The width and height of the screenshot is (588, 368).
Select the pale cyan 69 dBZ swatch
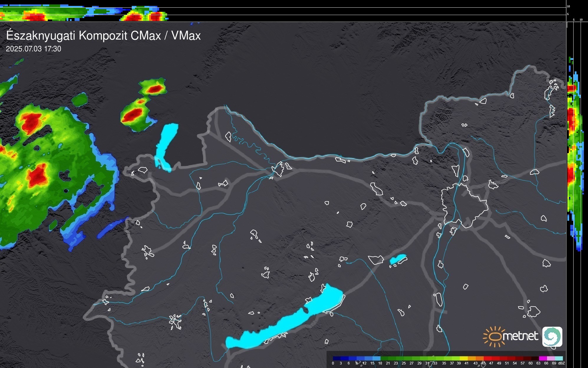[559, 358]
